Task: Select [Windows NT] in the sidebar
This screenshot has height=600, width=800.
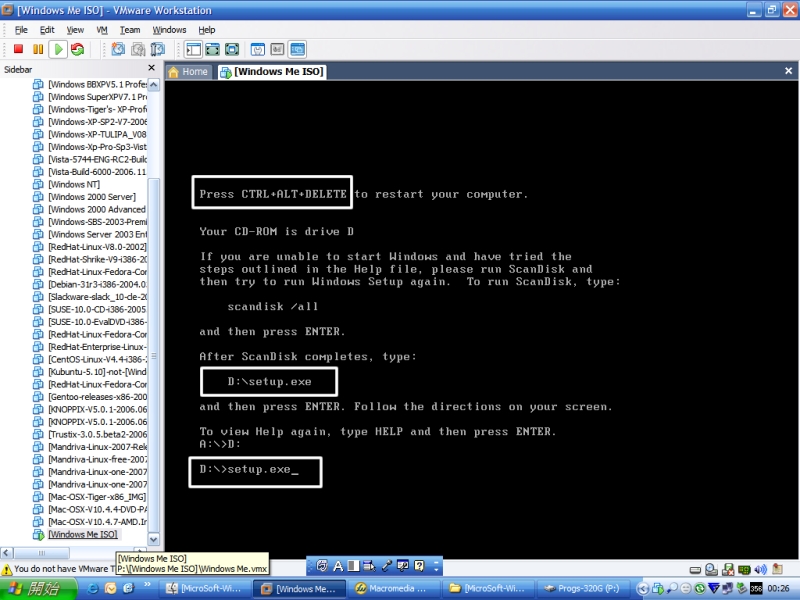Action: [x=74, y=184]
